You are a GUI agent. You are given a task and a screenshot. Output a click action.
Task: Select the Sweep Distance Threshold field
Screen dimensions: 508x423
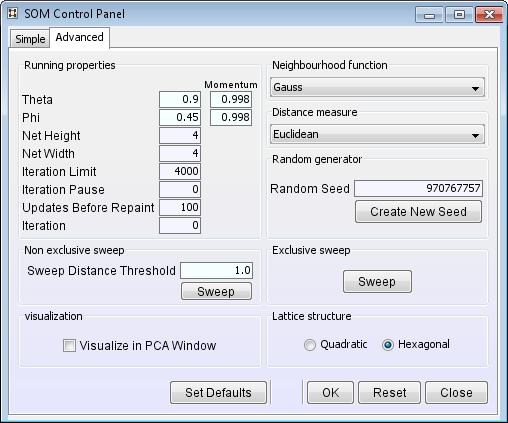(217, 270)
